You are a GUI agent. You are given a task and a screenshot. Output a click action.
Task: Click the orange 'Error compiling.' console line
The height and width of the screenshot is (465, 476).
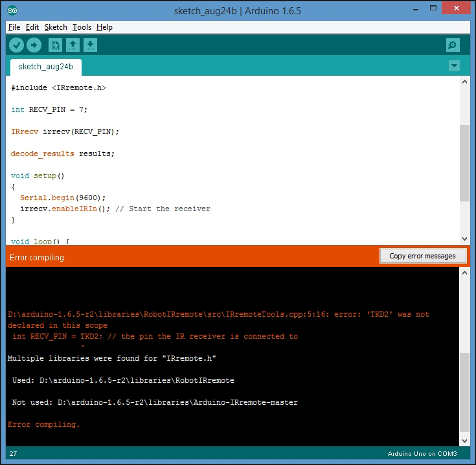coord(44,424)
